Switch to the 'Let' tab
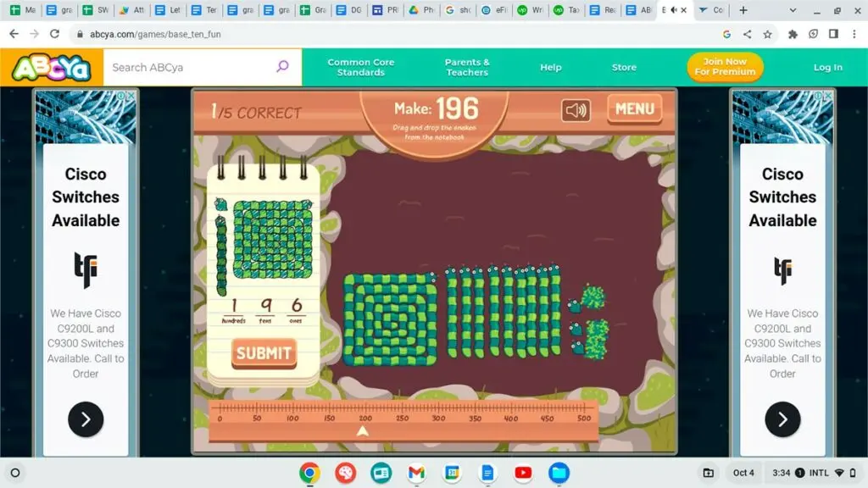The image size is (868, 488). 169,10
